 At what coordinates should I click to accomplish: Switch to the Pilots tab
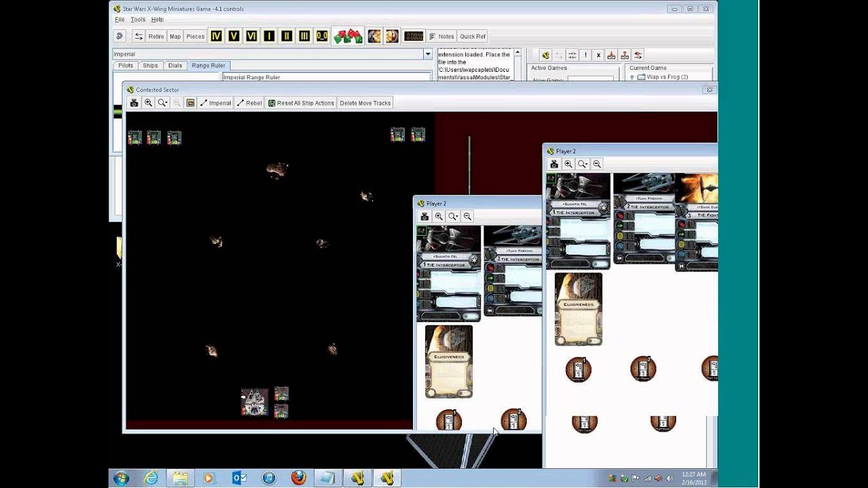pos(125,66)
